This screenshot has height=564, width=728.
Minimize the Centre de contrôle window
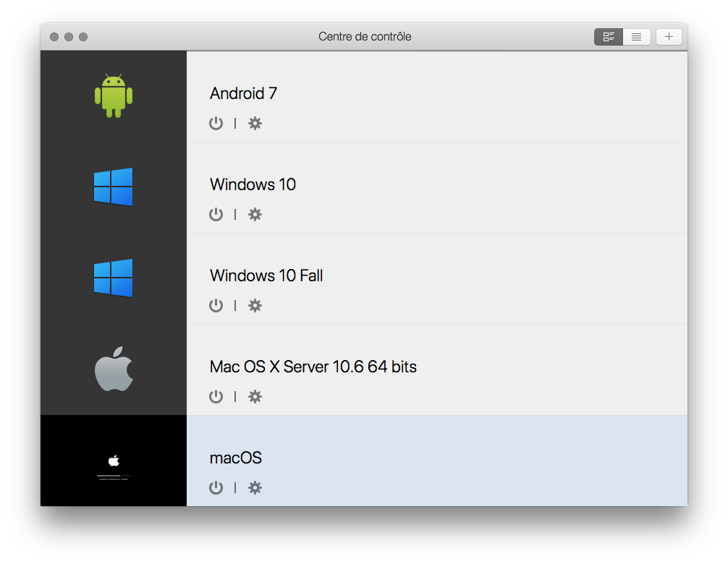point(69,37)
